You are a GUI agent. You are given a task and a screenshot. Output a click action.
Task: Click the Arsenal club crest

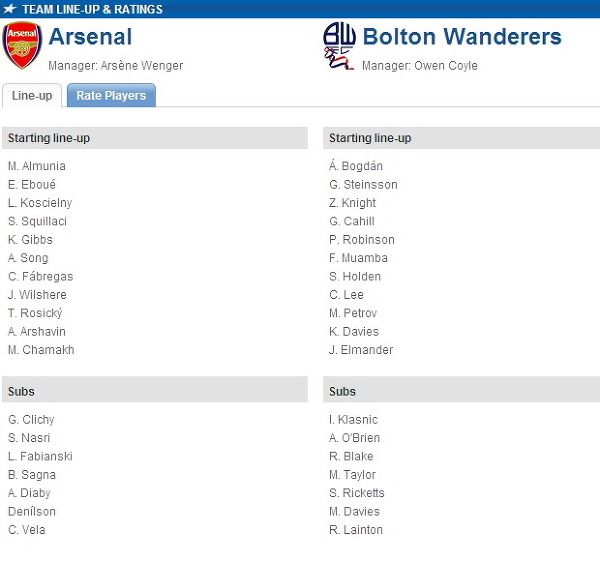coord(22,45)
